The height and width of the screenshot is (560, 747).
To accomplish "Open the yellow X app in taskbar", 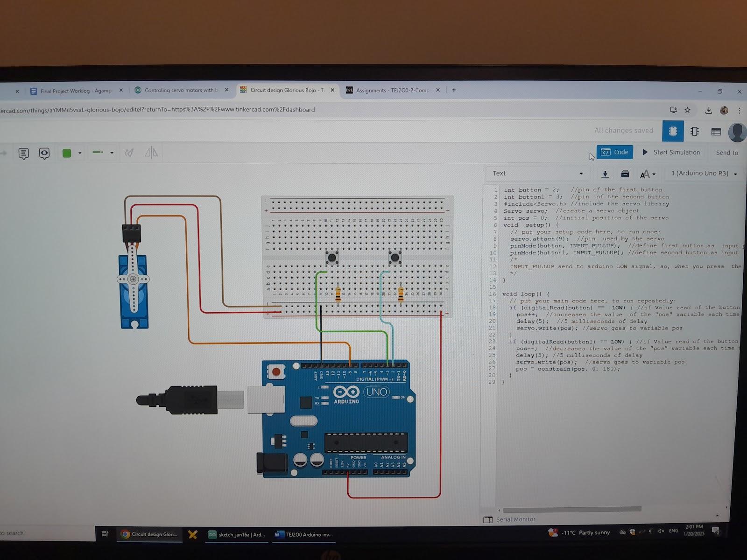I will pyautogui.click(x=193, y=534).
